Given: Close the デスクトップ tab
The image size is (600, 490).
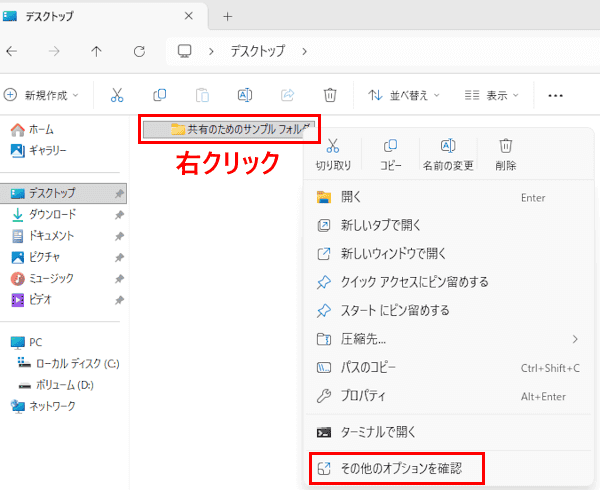Looking at the screenshot, I should [x=189, y=16].
